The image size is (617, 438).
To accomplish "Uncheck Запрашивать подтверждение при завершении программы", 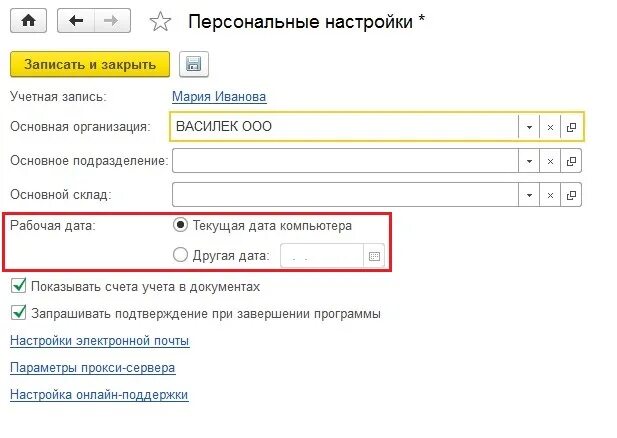I will point(18,313).
